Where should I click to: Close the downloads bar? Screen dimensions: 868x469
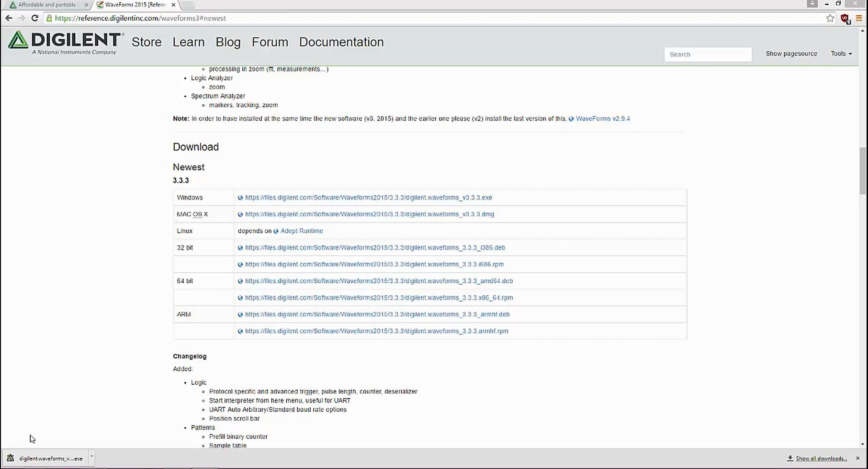(857, 458)
